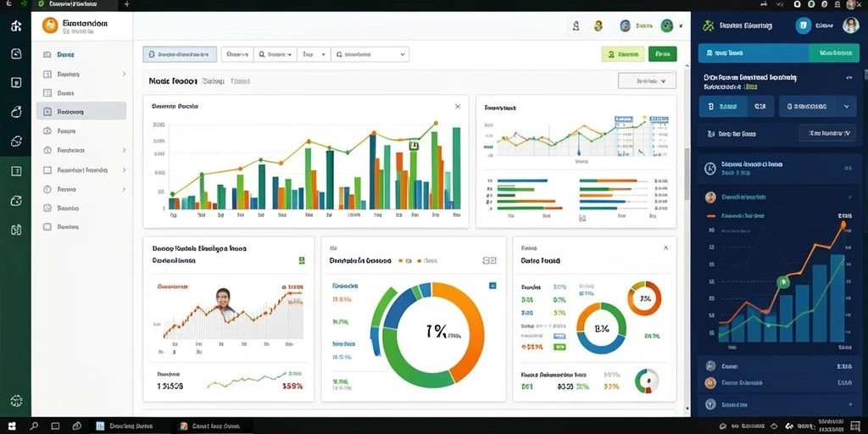868x434 pixels.
Task: Open the dropdown below the green toolbar buttons
Action: tap(647, 81)
